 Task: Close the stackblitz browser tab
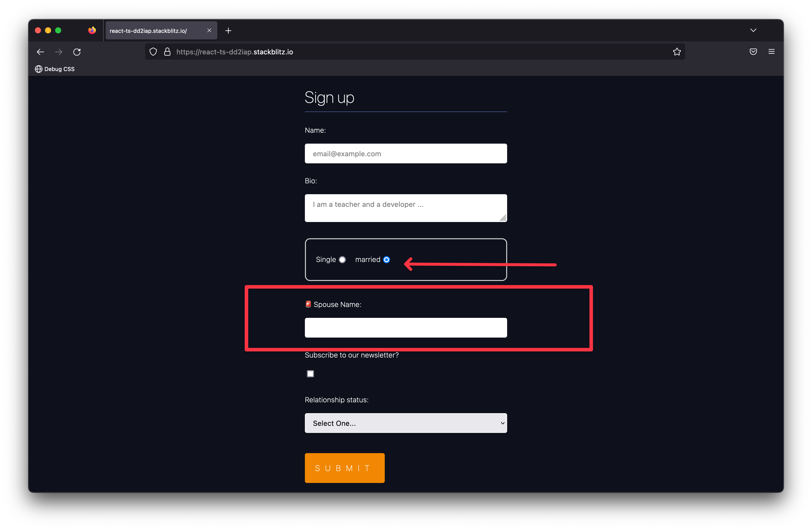209,31
